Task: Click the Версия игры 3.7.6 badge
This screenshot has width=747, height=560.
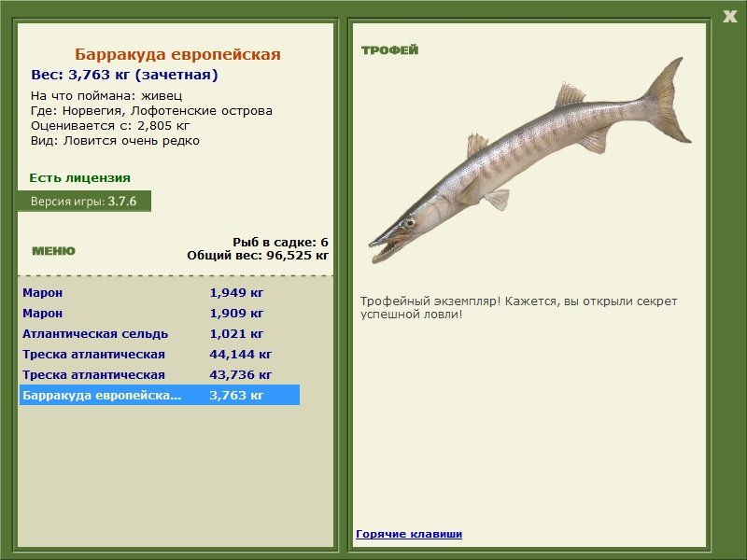Action: click(84, 201)
